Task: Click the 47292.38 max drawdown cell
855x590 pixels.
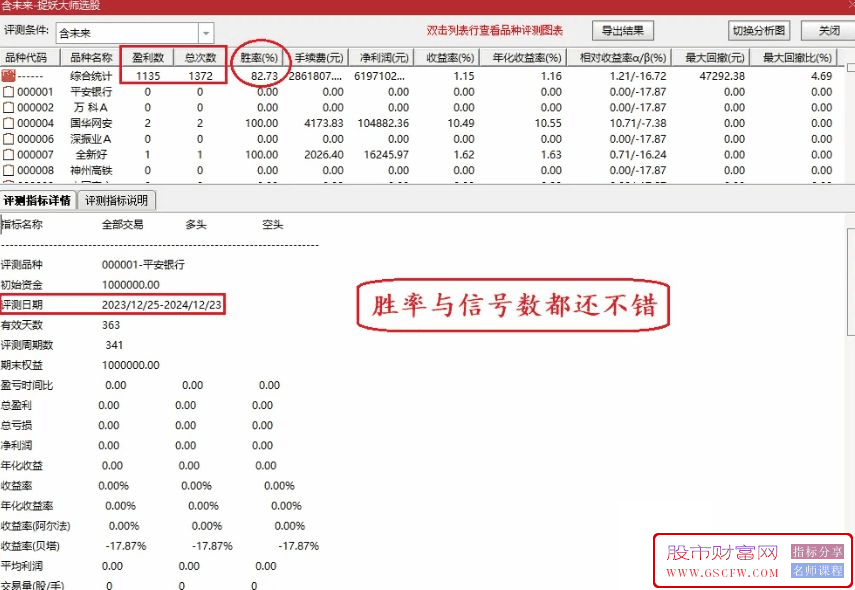Action: pyautogui.click(x=722, y=76)
